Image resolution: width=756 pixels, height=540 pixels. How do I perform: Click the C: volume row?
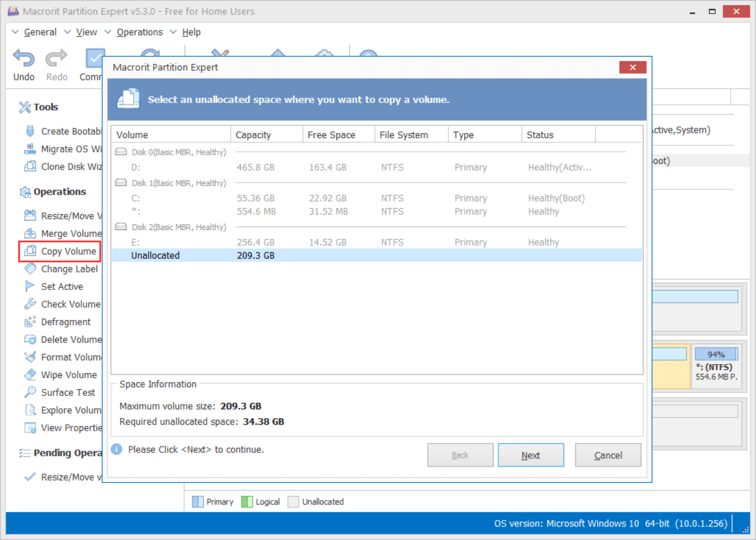(377, 198)
